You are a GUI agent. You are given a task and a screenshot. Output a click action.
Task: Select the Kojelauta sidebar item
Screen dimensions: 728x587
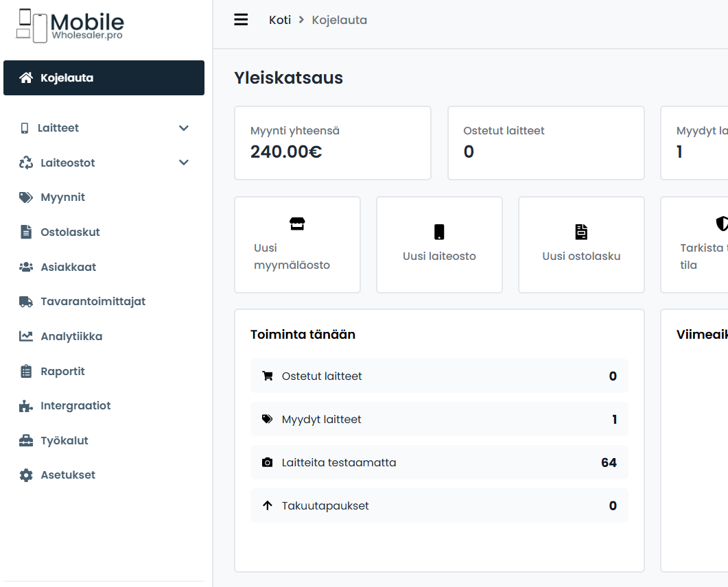pyautogui.click(x=104, y=78)
